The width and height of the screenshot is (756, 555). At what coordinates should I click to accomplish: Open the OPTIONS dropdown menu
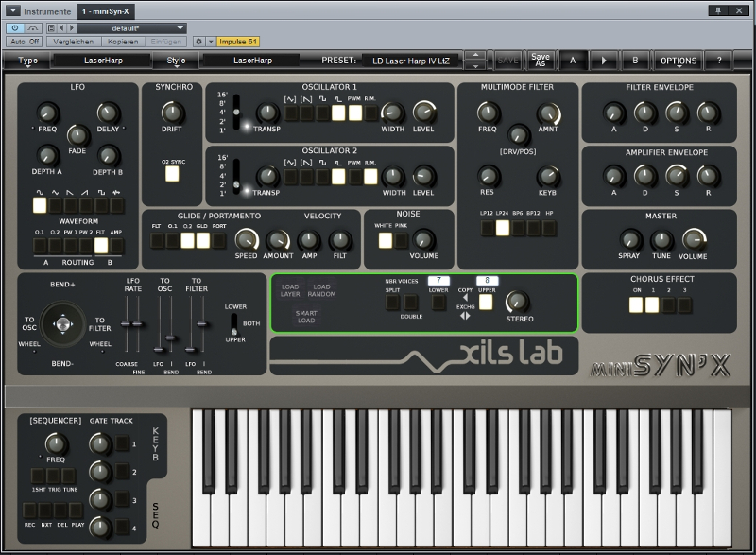click(679, 61)
